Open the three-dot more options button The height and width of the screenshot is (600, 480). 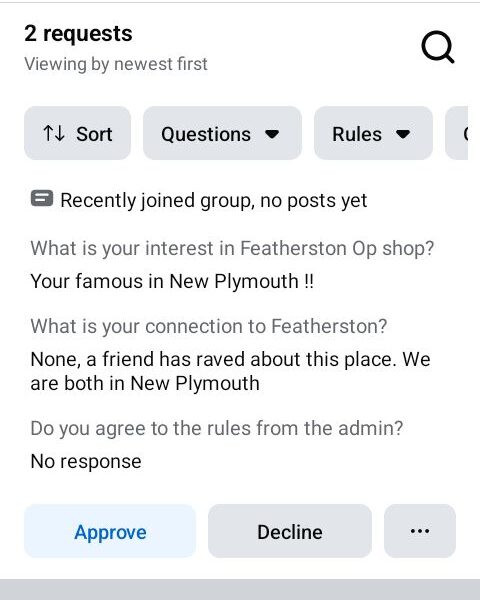[420, 531]
